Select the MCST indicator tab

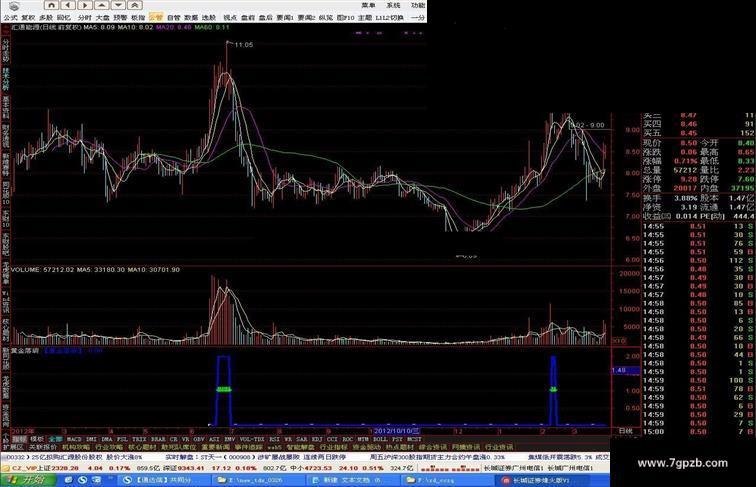[x=414, y=440]
